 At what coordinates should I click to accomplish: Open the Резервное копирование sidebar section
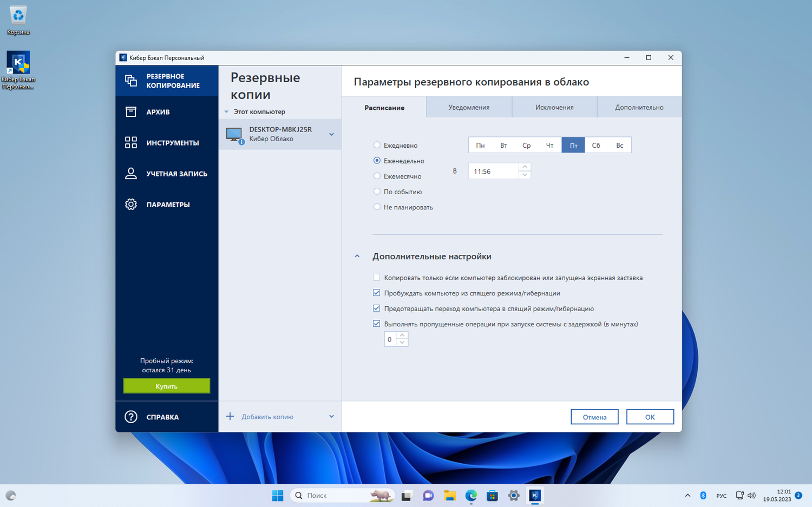point(167,81)
